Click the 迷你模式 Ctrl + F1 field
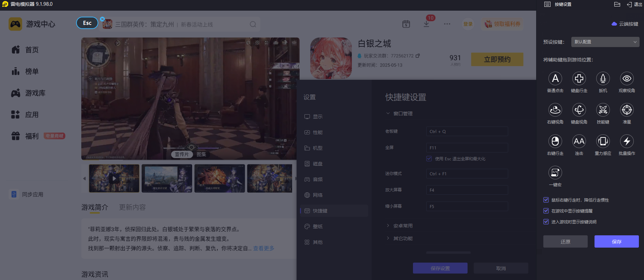The width and height of the screenshot is (644, 280). [x=467, y=174]
